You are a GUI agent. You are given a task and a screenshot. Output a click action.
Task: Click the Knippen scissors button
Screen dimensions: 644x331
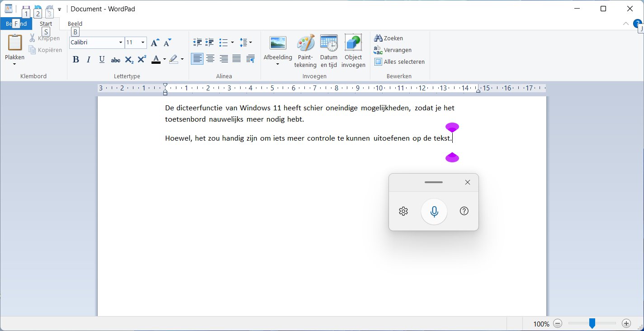[x=44, y=38]
